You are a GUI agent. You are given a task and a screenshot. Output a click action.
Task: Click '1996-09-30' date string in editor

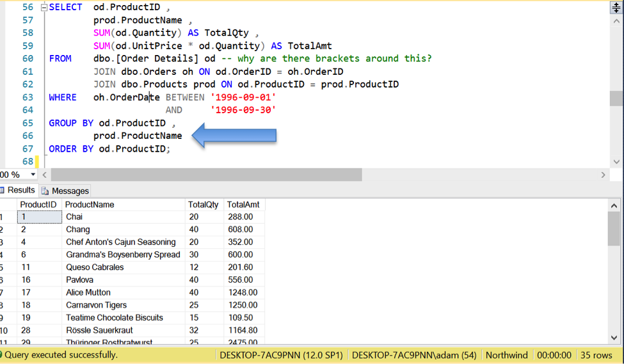point(243,110)
